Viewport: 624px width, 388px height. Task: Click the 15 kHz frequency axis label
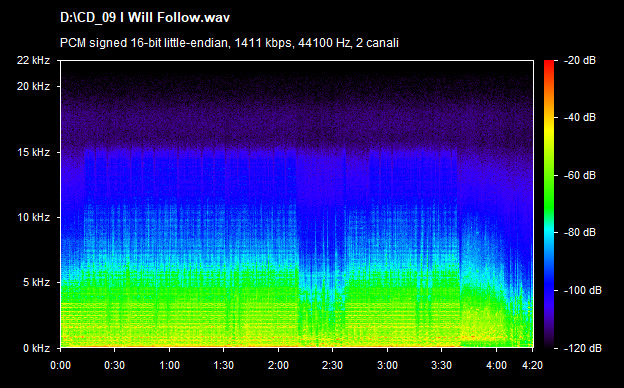click(x=33, y=152)
